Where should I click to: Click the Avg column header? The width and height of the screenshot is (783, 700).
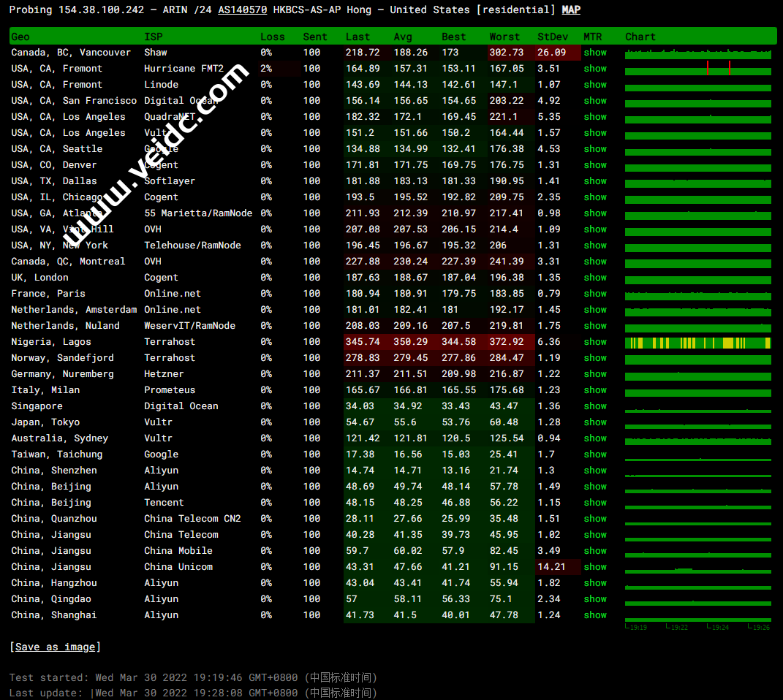tap(403, 37)
